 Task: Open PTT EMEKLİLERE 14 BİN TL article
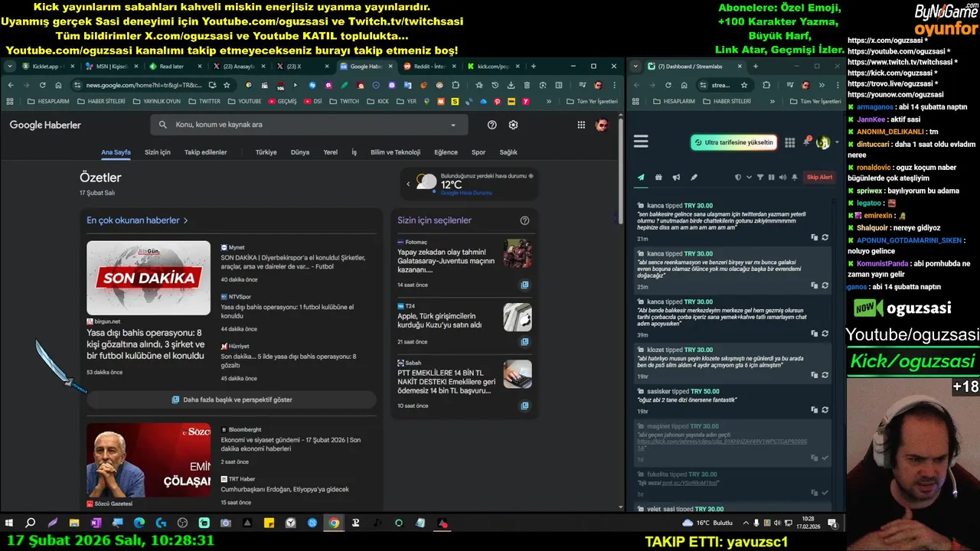point(446,381)
